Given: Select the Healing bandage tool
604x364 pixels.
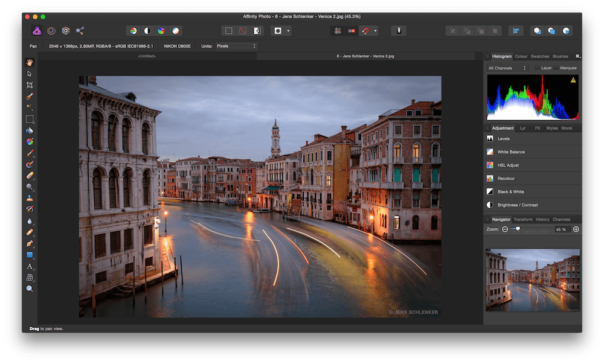Looking at the screenshot, I should coord(30,232).
